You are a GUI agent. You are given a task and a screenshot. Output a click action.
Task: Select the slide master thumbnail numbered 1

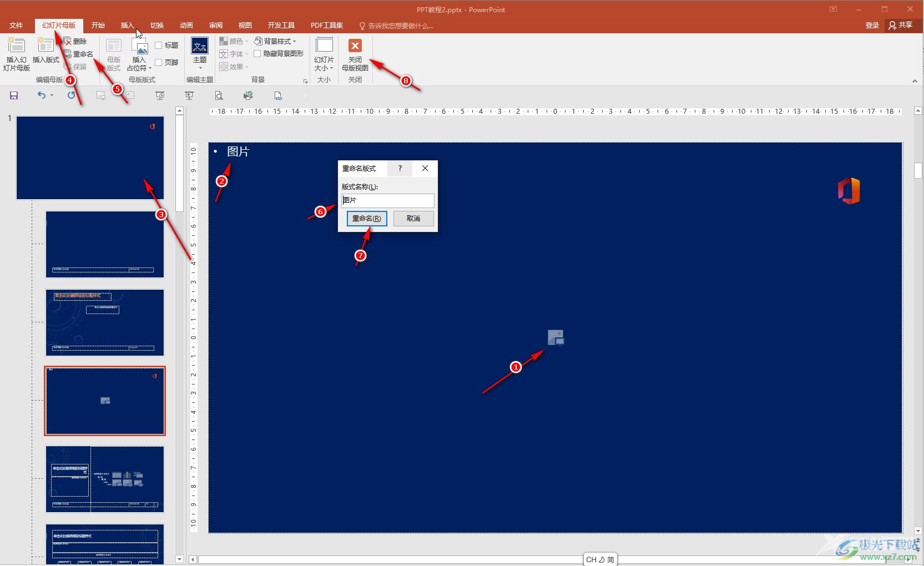coord(90,158)
